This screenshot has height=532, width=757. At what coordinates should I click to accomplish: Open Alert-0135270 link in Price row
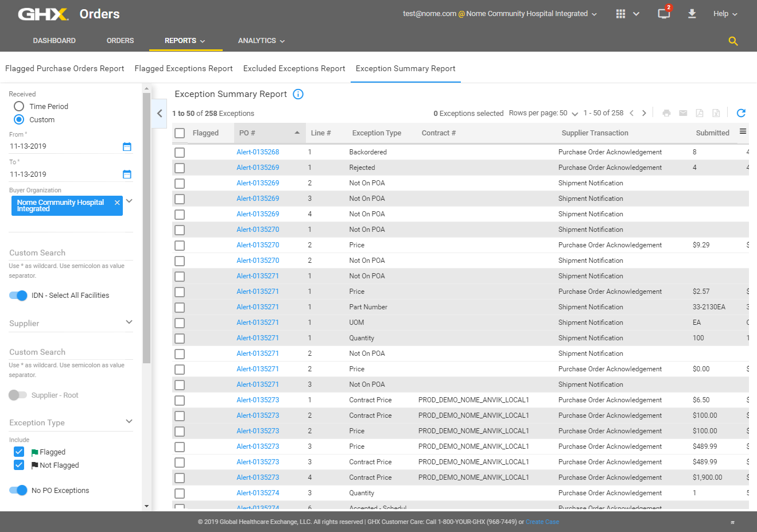(258, 245)
